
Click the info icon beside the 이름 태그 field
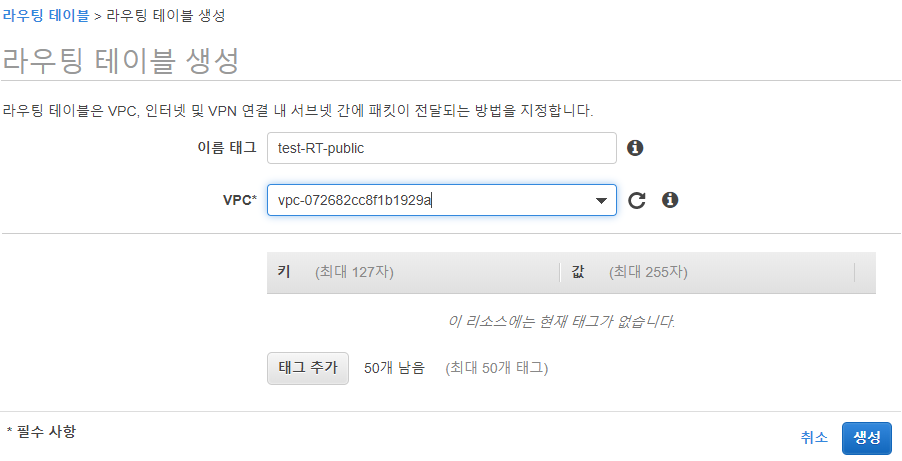coord(635,148)
